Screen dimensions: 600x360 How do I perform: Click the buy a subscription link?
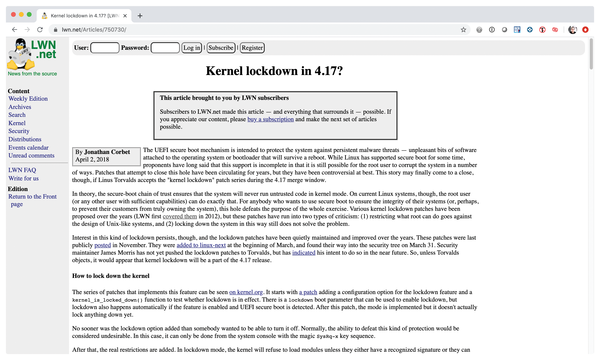pos(271,119)
